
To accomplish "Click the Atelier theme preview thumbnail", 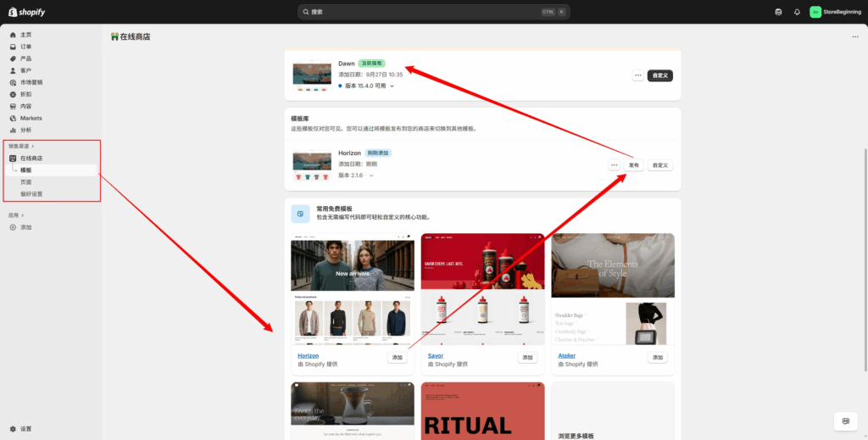I will pyautogui.click(x=613, y=289).
